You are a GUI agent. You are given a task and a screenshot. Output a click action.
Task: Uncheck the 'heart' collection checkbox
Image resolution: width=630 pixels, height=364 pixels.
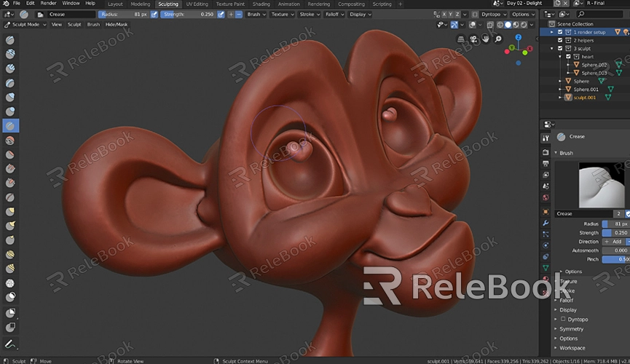(568, 57)
